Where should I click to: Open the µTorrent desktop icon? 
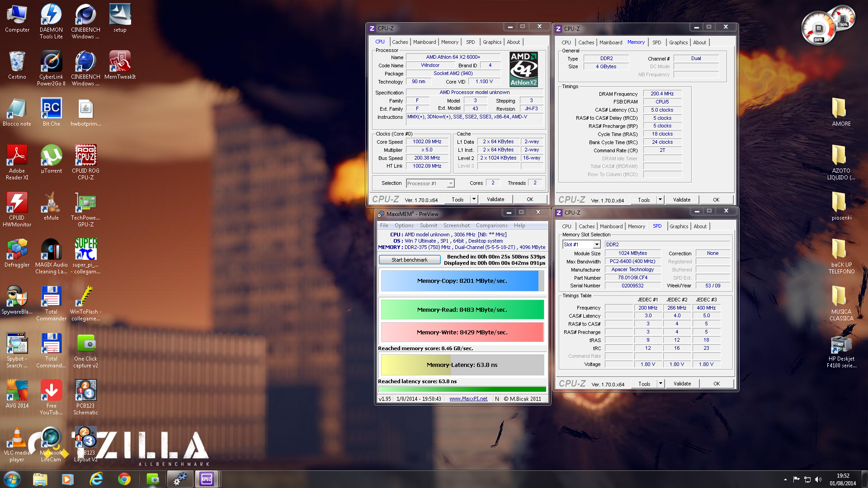tap(51, 159)
